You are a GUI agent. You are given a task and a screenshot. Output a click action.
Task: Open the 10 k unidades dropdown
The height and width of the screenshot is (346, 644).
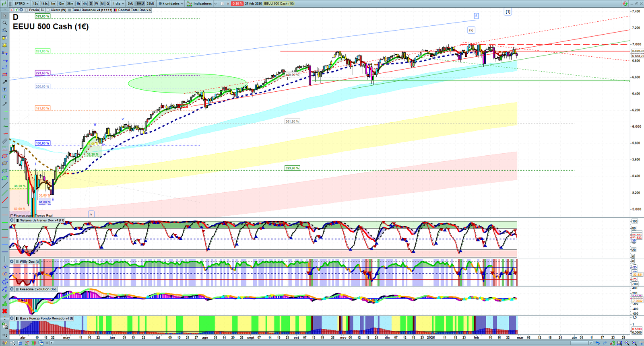pyautogui.click(x=171, y=4)
